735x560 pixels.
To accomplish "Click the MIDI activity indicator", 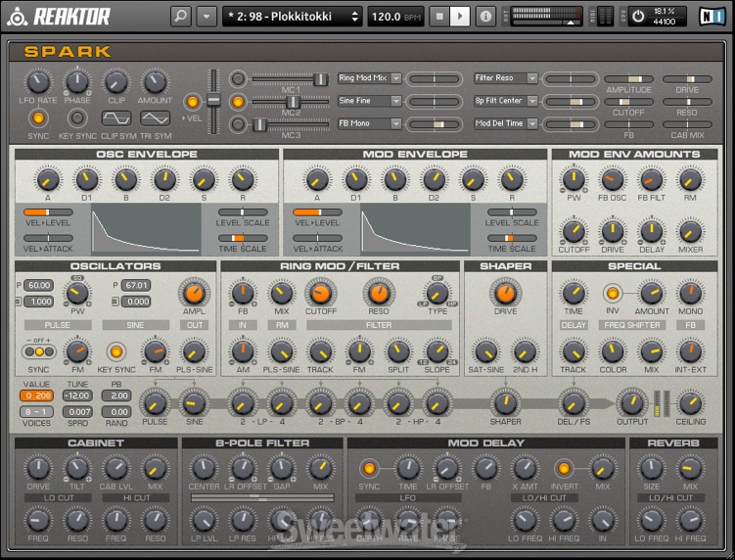I will 605,17.
